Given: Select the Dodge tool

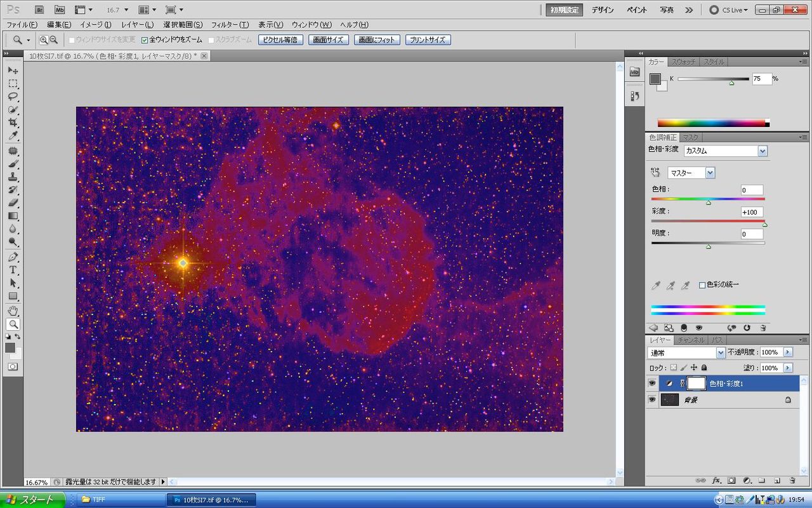Looking at the screenshot, I should coord(13,242).
